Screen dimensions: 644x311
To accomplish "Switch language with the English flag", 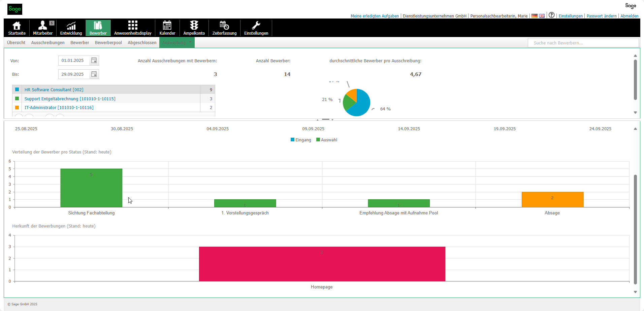I will 542,16.
